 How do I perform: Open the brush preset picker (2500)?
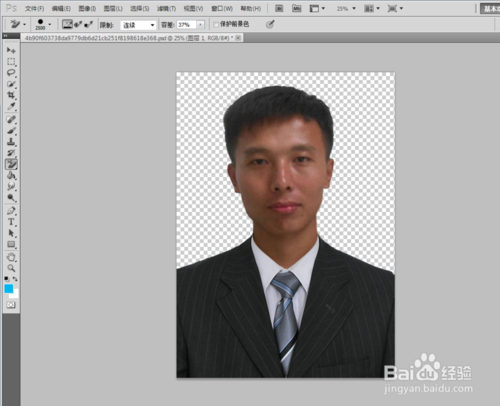[x=42, y=24]
